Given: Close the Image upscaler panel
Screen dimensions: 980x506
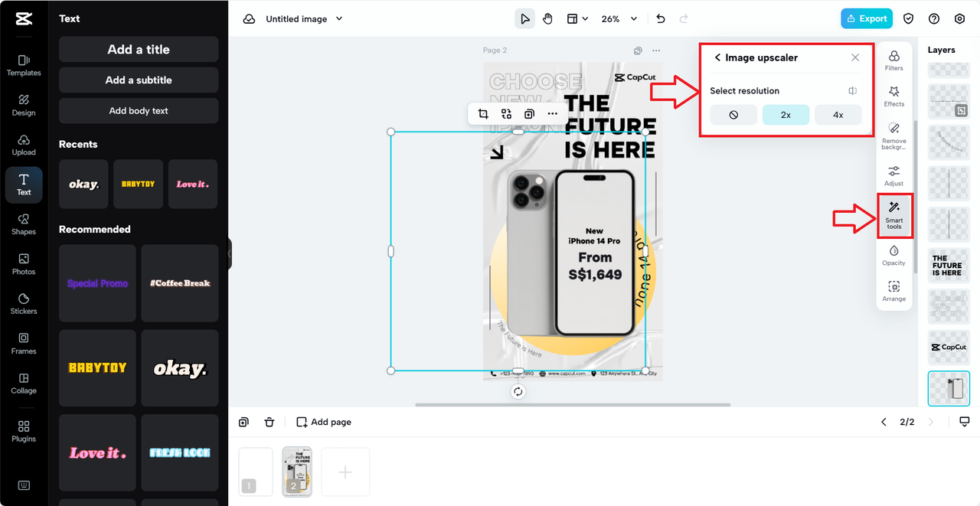Looking at the screenshot, I should (855, 57).
